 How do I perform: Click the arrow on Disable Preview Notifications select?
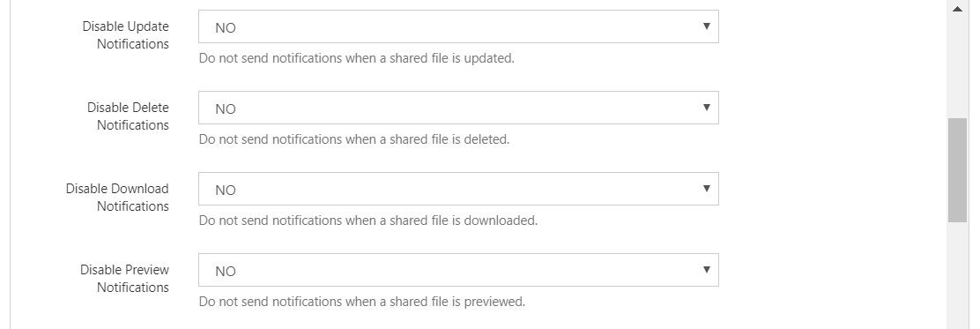click(x=706, y=270)
